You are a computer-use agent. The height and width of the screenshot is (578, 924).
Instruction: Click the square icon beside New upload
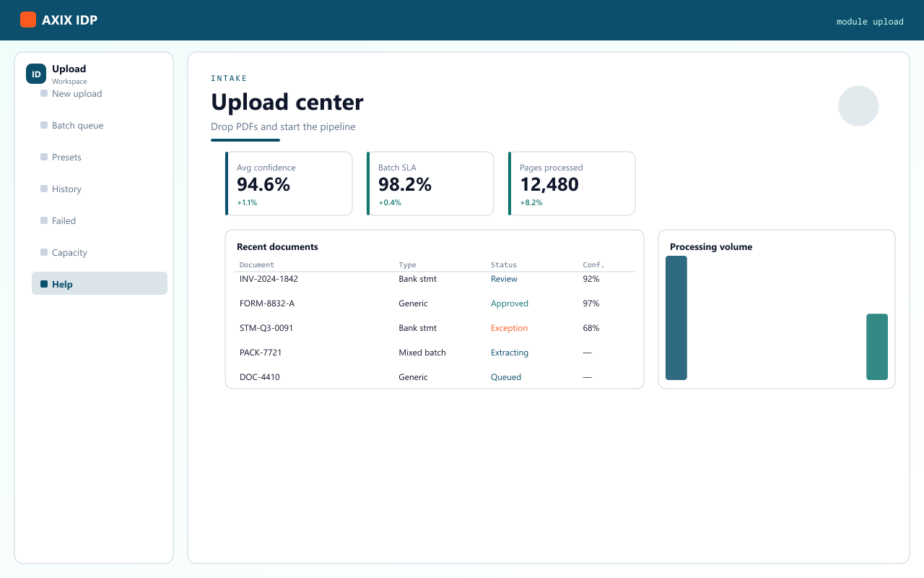pos(44,93)
